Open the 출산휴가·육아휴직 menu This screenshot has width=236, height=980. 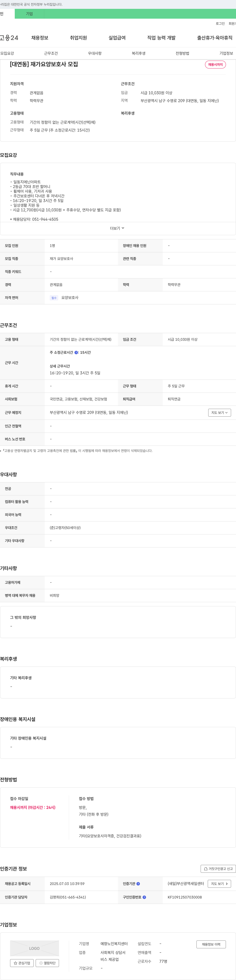click(x=215, y=38)
